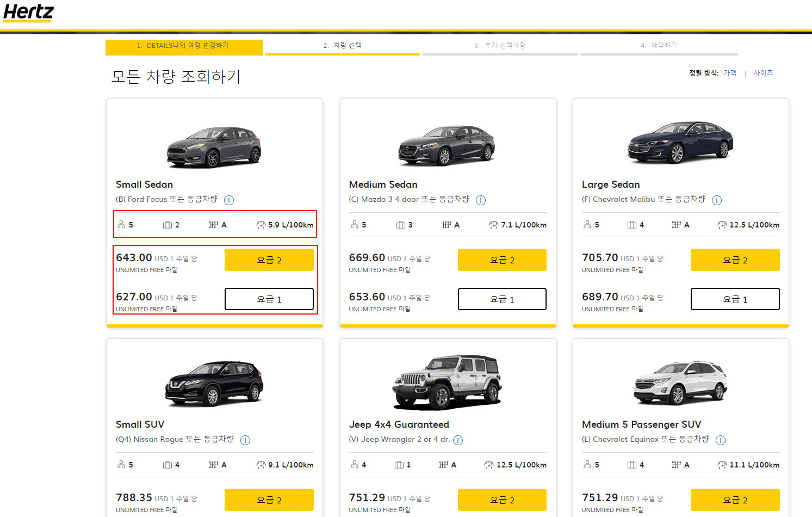This screenshot has height=517, width=812.
Task: Click fuel gauge icon on Large Sedan card
Action: (722, 225)
